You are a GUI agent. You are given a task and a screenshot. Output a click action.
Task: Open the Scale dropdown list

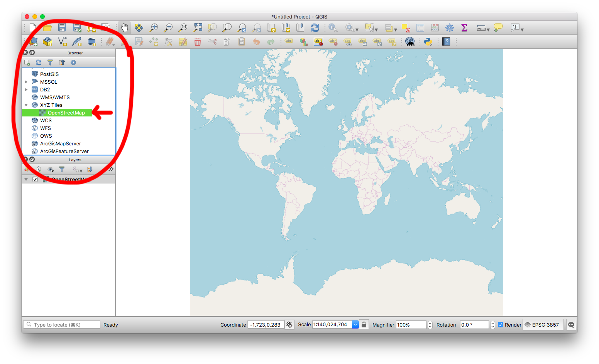coord(355,325)
